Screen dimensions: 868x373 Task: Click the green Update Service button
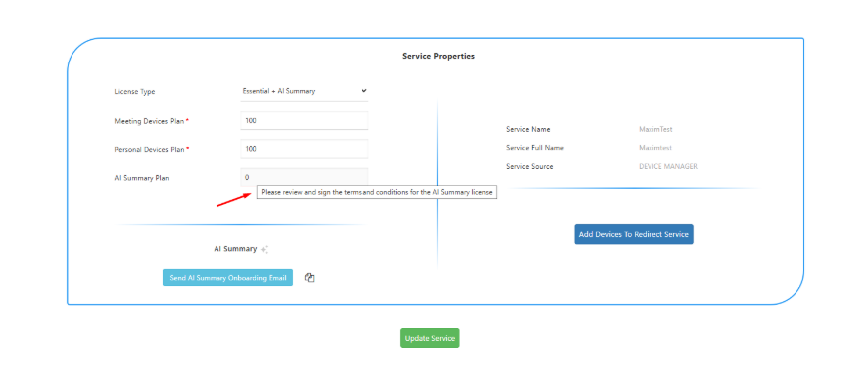tap(430, 338)
